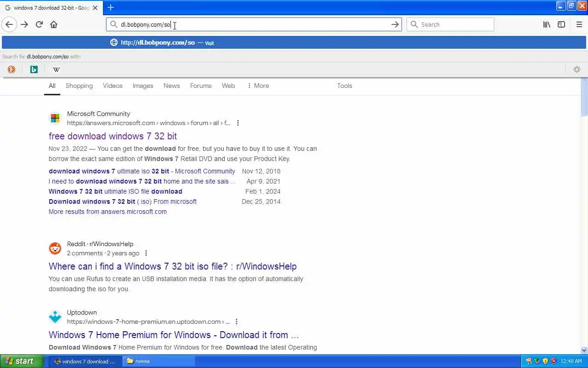Screen dimensions: 588x368
Task: Search with the DuckDuckGo one-off icon
Action: tap(11, 69)
